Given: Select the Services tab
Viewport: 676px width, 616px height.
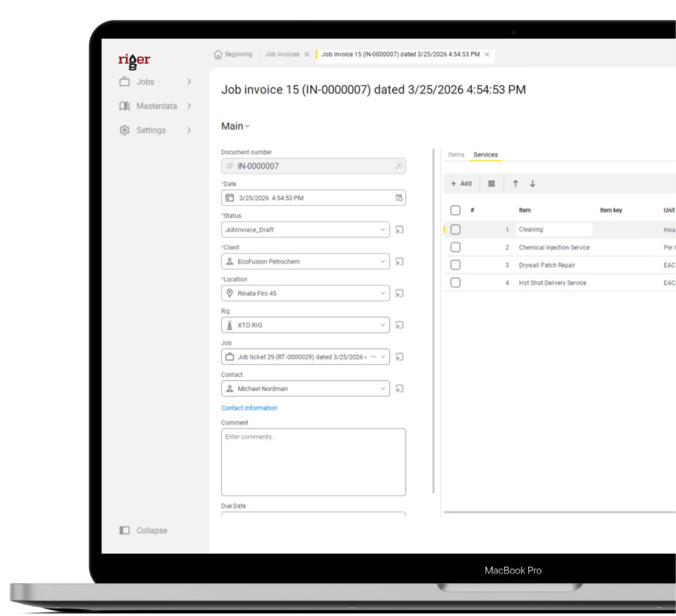Looking at the screenshot, I should pos(485,154).
